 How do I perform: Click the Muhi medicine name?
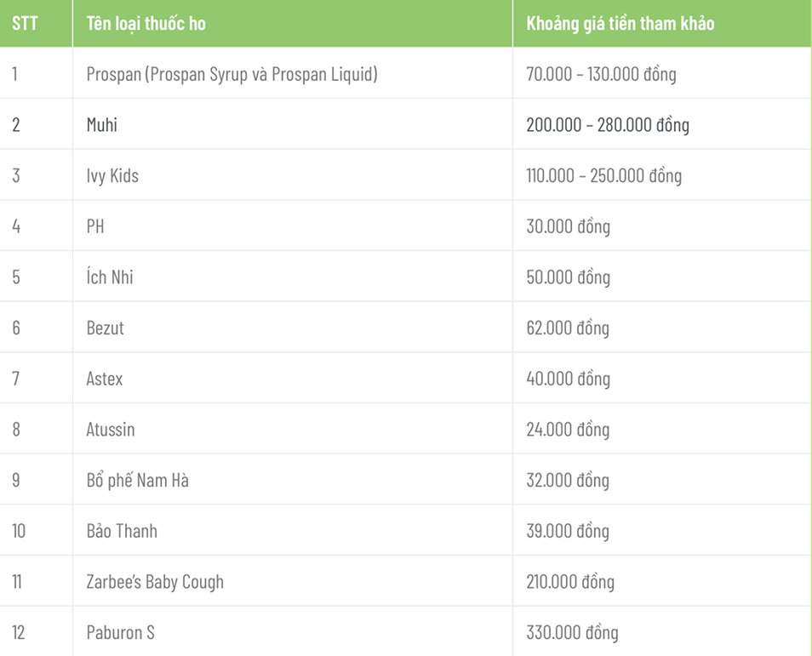[102, 125]
